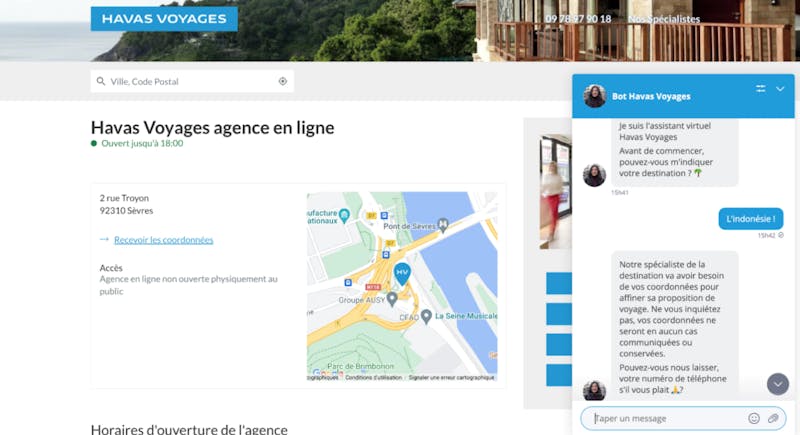The image size is (800, 435).
Task: Click the bus stop icon beside Groupe AUSY
Action: [348, 283]
